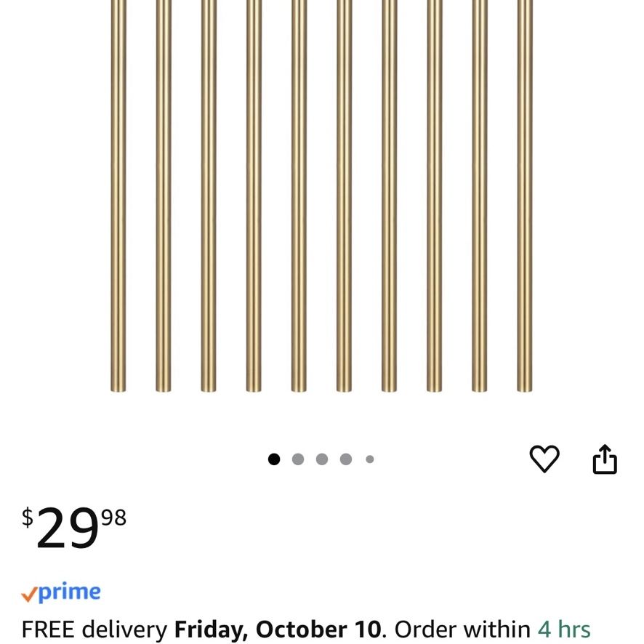Tap the small fifth carousel dot

click(x=370, y=459)
